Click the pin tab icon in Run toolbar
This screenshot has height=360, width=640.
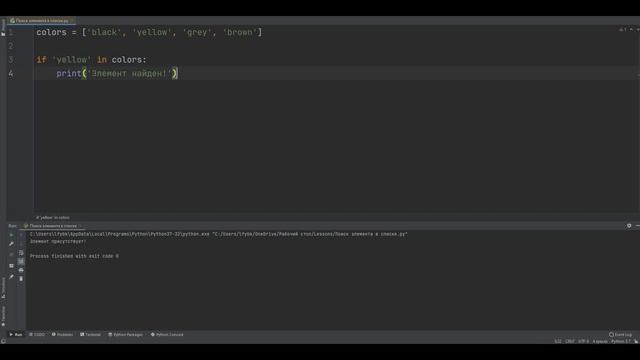point(11,277)
